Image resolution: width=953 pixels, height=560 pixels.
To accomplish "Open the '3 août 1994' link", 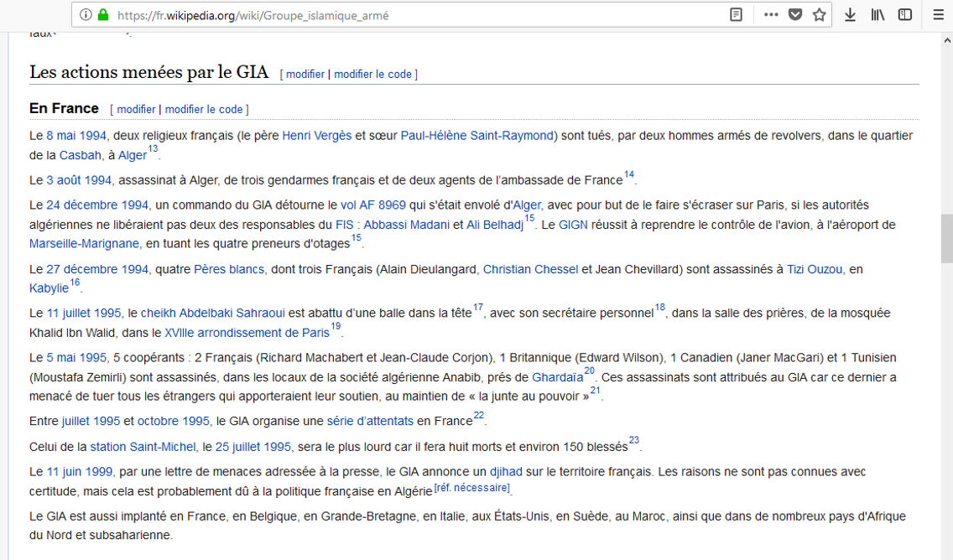I will click(x=79, y=180).
